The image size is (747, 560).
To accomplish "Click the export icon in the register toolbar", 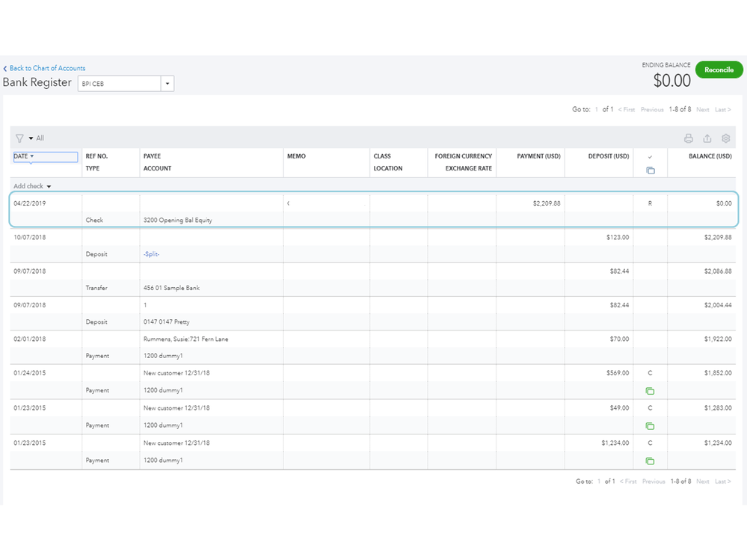I will 707,138.
